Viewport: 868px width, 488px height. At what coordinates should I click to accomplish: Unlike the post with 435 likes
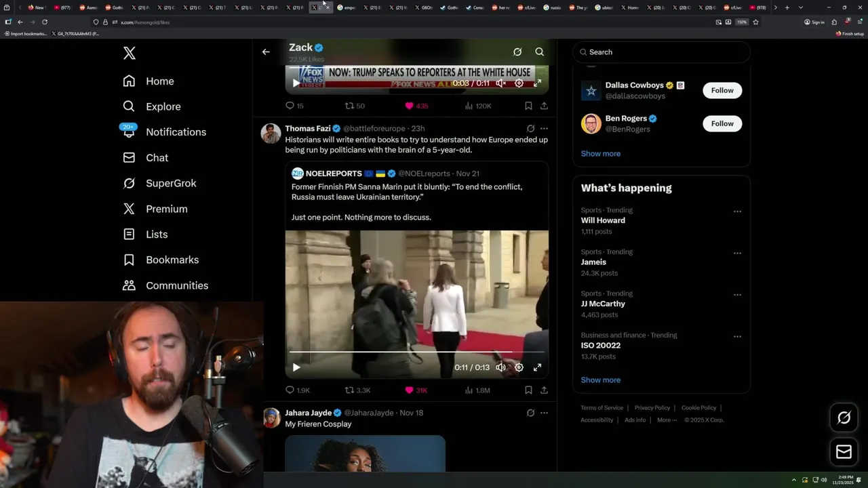point(416,106)
